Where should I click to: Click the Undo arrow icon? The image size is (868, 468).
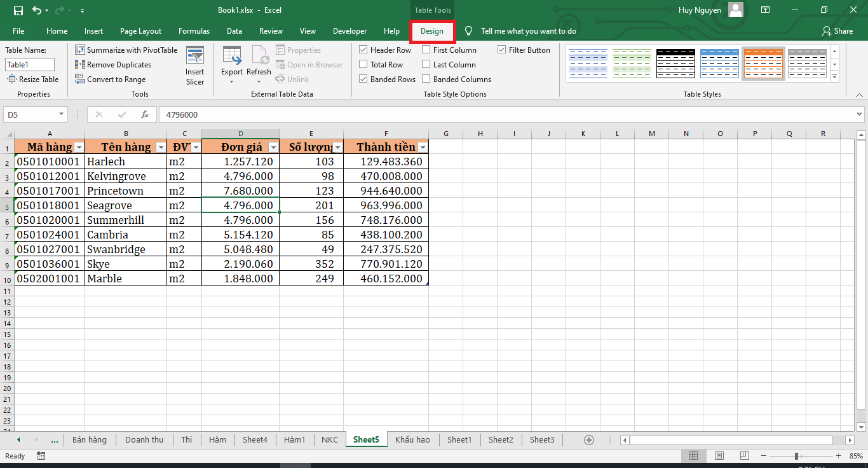coord(36,10)
